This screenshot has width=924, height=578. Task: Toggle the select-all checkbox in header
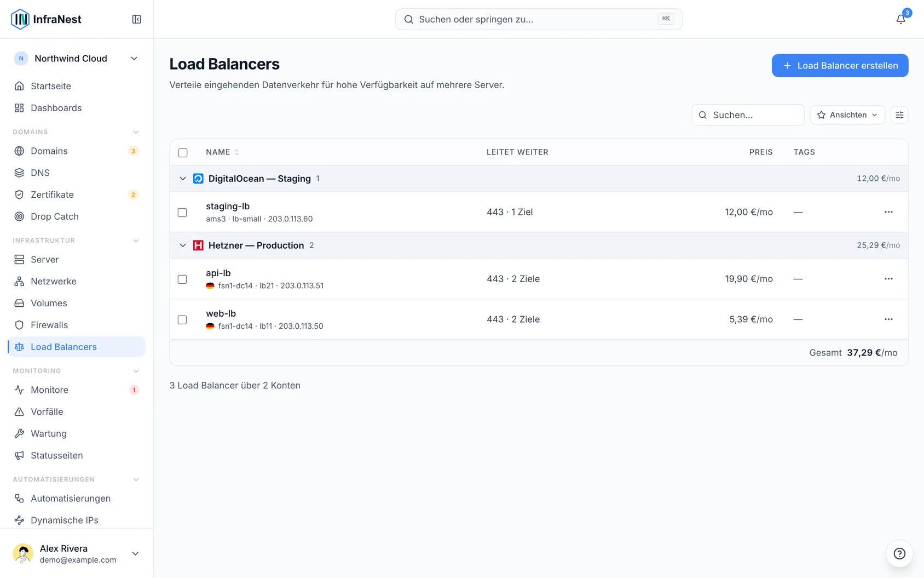[x=183, y=153]
